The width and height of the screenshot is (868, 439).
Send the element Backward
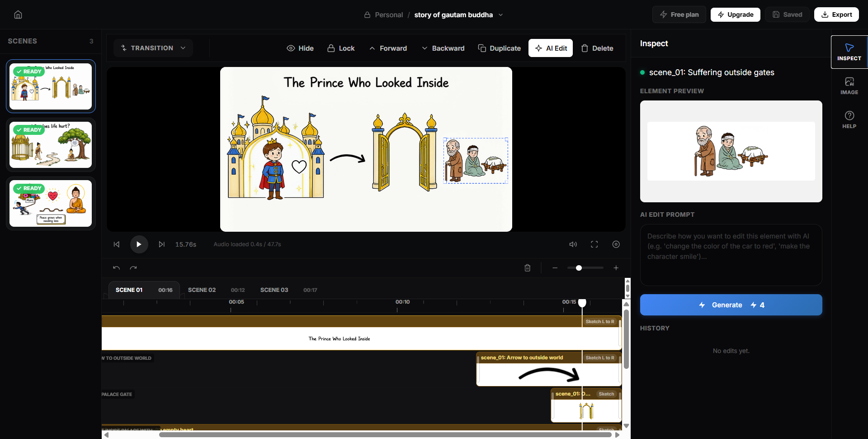443,48
